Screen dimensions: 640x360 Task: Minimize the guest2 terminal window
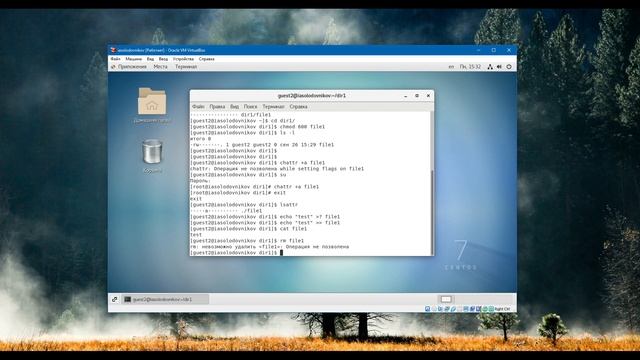(405, 96)
